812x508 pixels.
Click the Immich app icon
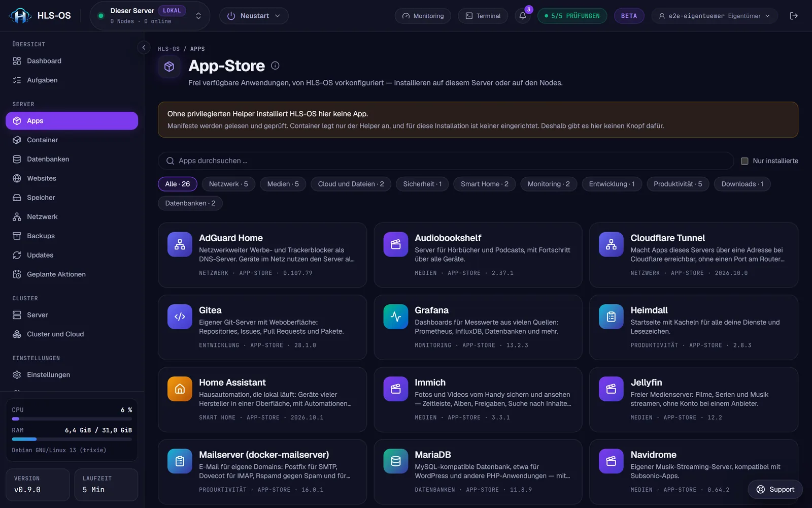(396, 389)
